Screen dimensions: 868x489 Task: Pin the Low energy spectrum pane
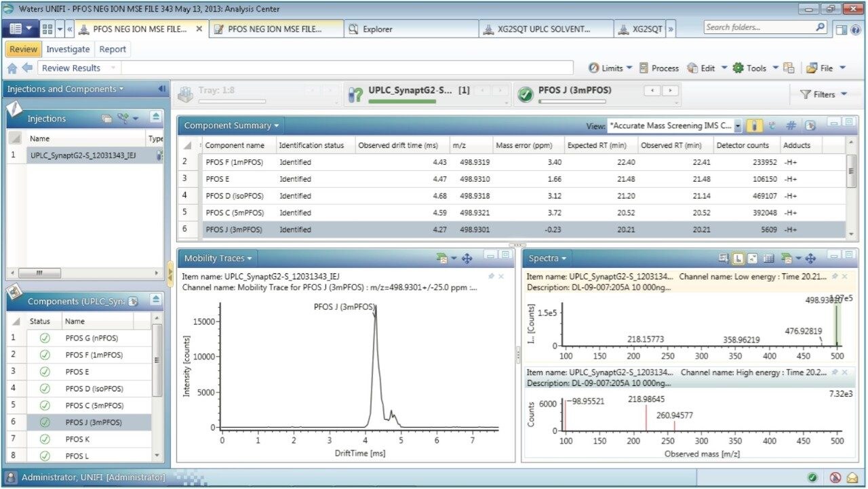[x=833, y=277]
